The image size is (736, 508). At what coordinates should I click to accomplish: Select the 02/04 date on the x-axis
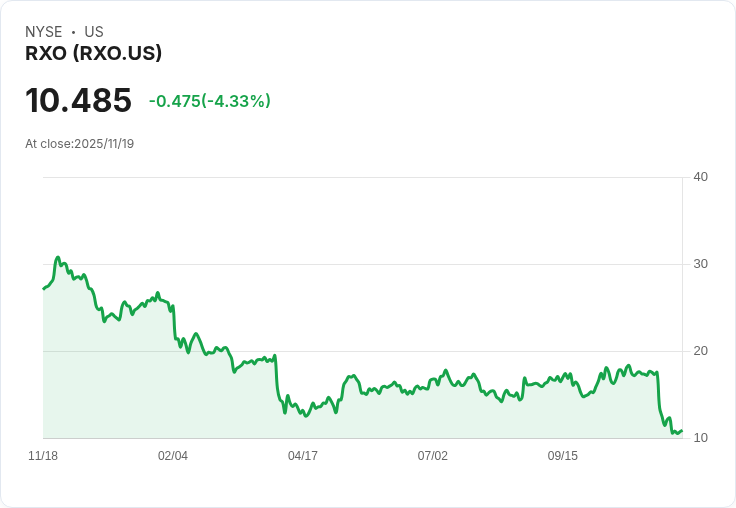click(173, 456)
